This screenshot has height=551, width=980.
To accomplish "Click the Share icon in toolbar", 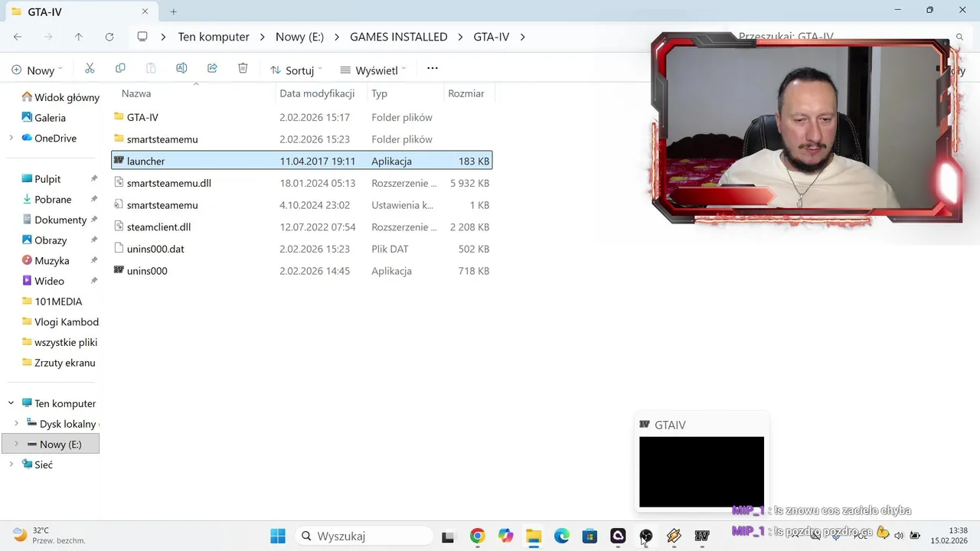I will [x=212, y=69].
